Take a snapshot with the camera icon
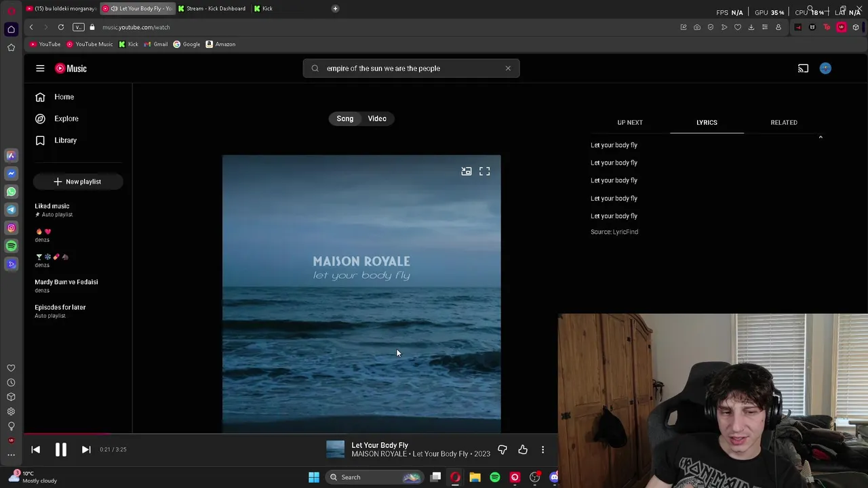 (x=697, y=27)
